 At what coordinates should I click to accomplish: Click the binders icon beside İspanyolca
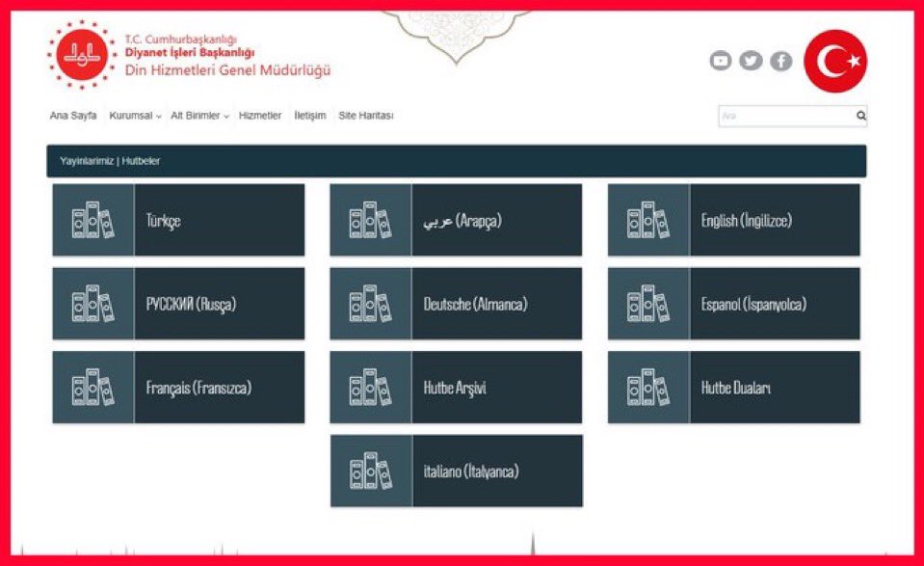coord(648,304)
